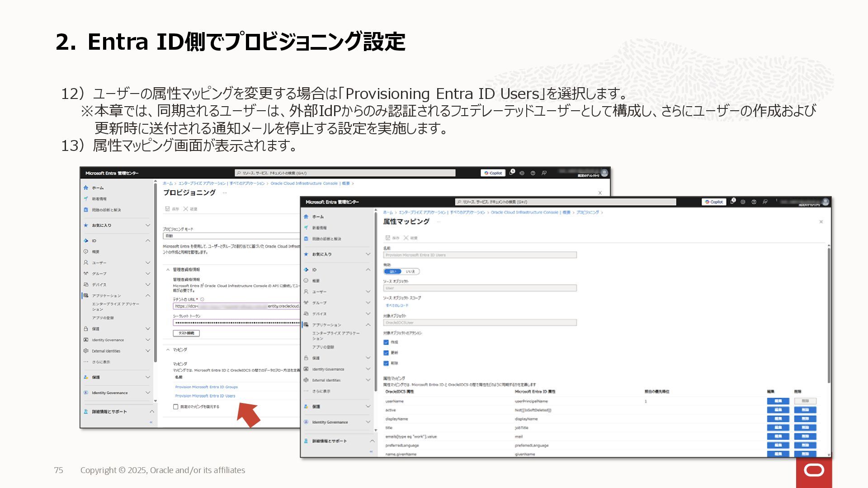Collapse admin credentials section in Provisioning window
The width and height of the screenshot is (868, 488).
(x=168, y=270)
